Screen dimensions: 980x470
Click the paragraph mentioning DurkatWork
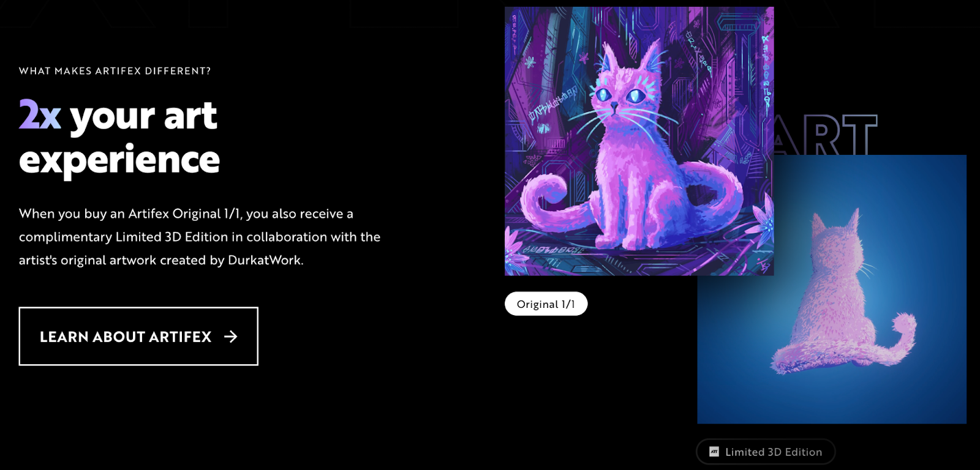(x=200, y=237)
